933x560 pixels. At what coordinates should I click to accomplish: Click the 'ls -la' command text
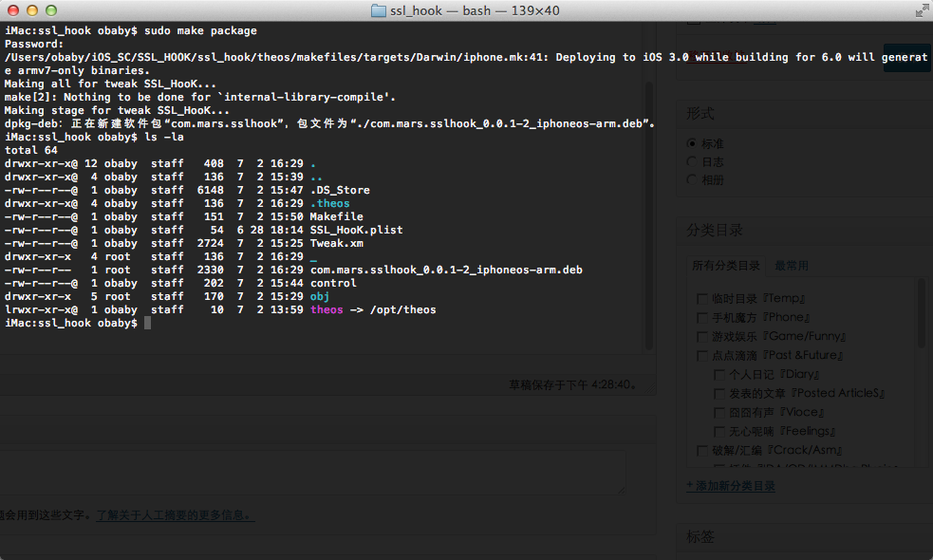tap(164, 137)
